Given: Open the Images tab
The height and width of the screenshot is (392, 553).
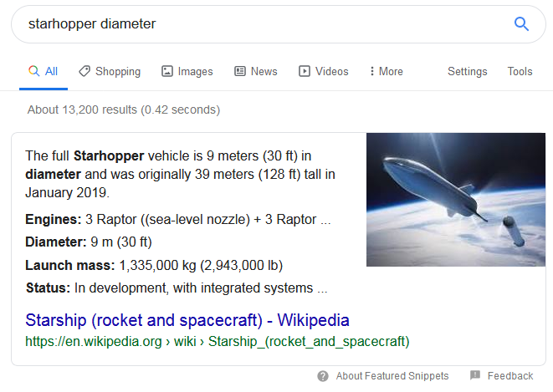Looking at the screenshot, I should click(195, 71).
